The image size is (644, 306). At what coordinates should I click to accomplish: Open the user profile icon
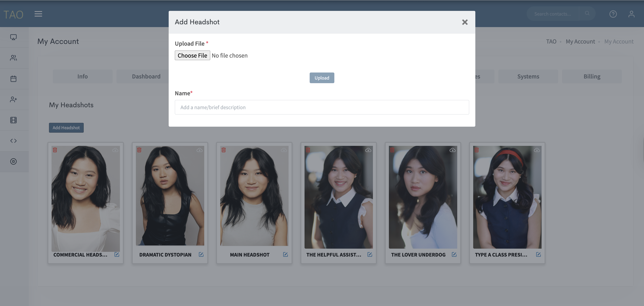click(x=631, y=14)
